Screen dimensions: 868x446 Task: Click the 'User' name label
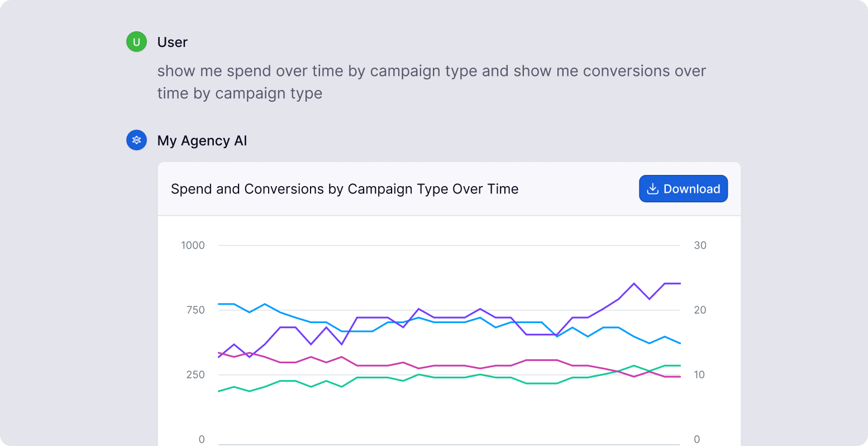pyautogui.click(x=171, y=41)
